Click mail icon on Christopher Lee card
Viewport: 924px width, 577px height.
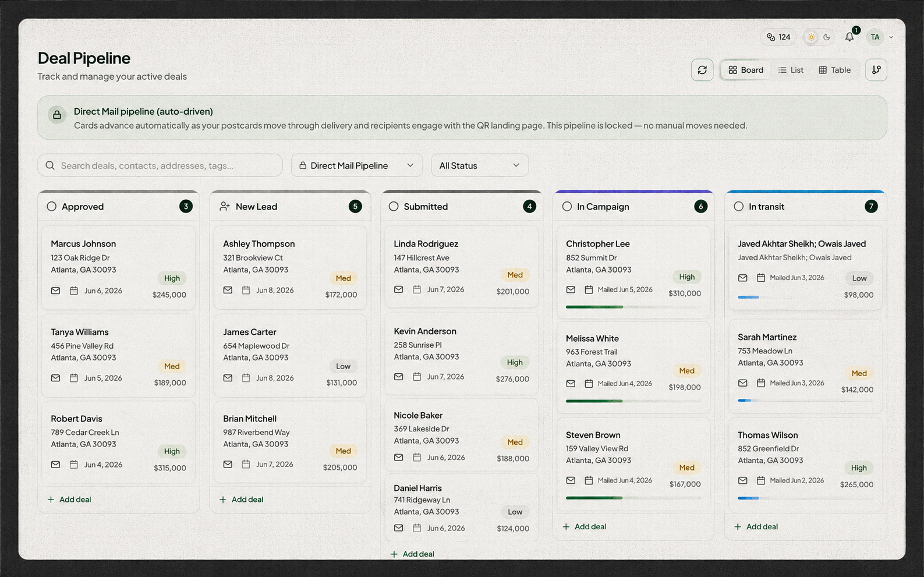point(571,289)
